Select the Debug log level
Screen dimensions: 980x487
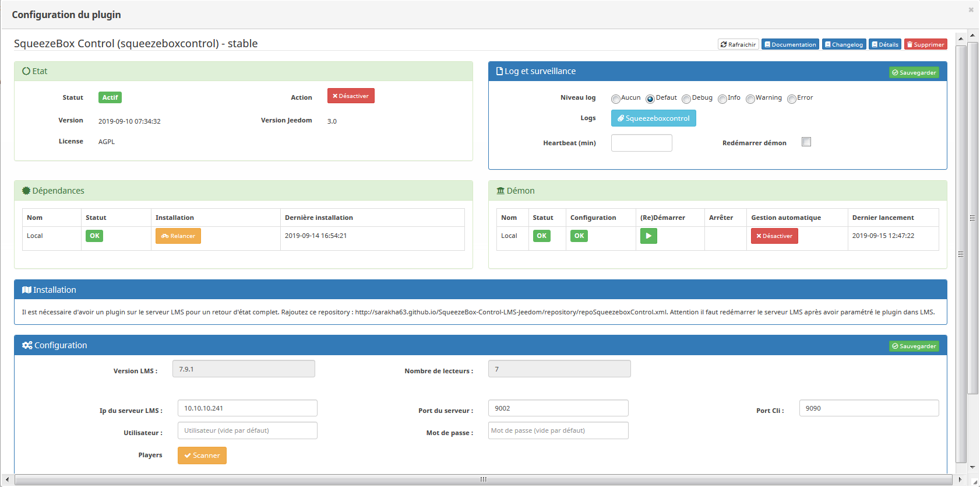pos(686,99)
